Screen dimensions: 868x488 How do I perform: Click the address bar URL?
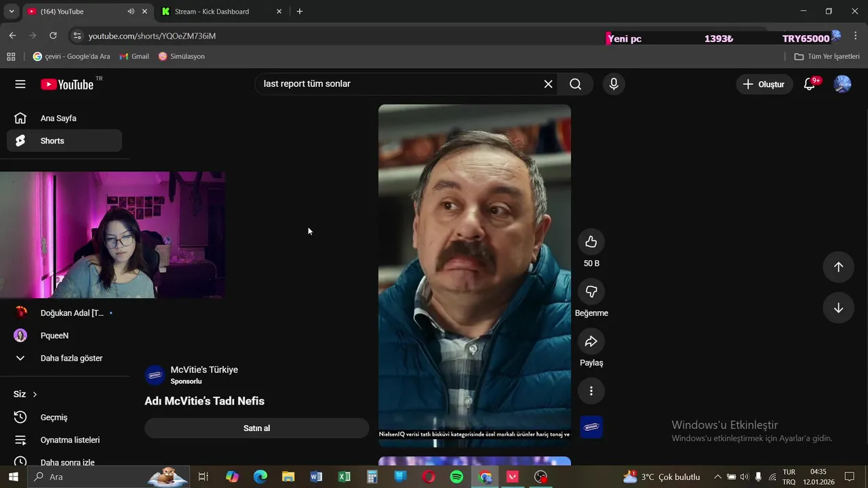(x=152, y=36)
